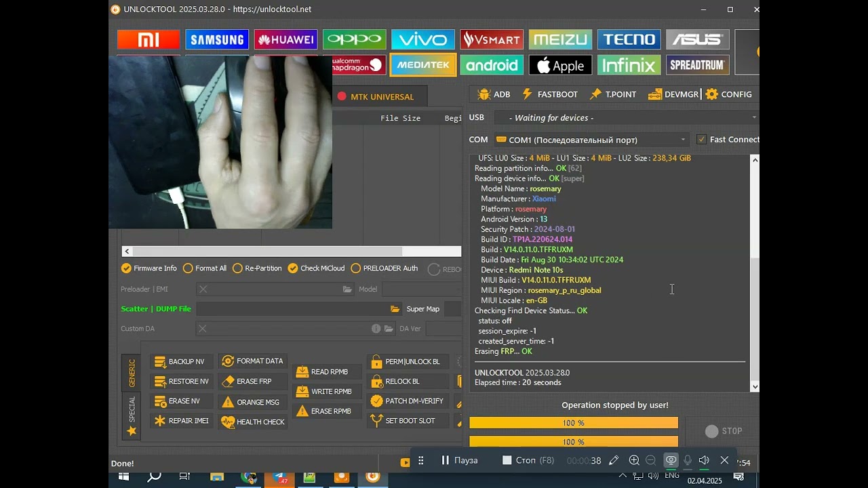The width and height of the screenshot is (868, 488).
Task: Enable the PRELOADER Auth option
Action: 384,268
